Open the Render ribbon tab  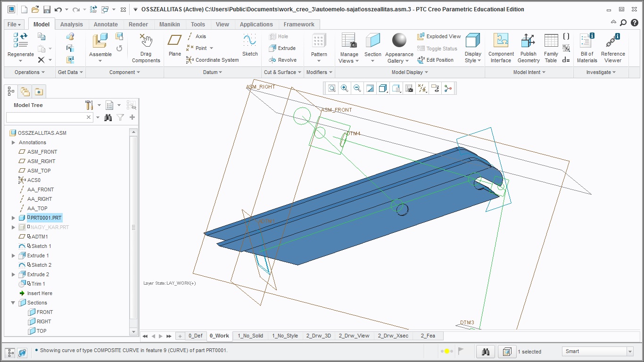138,25
